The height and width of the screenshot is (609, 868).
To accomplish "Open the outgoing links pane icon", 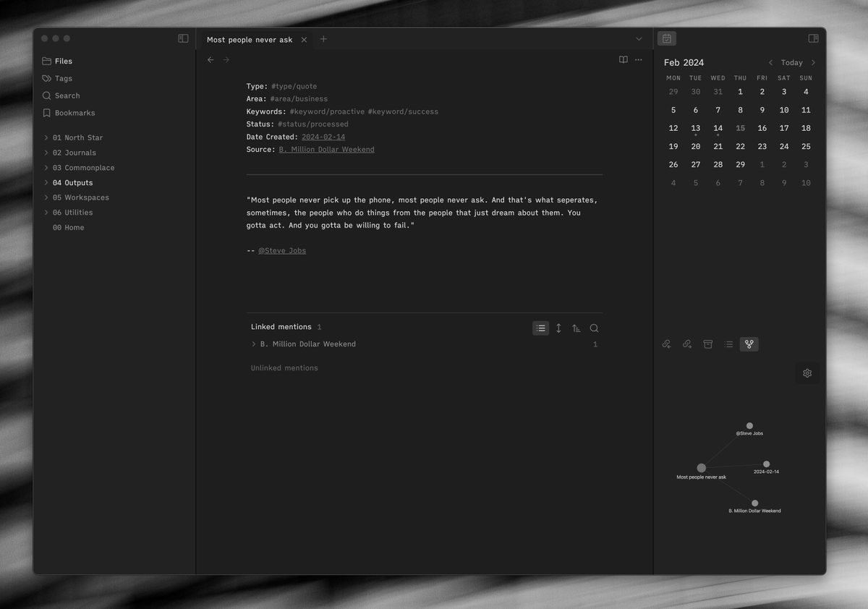I will click(687, 344).
